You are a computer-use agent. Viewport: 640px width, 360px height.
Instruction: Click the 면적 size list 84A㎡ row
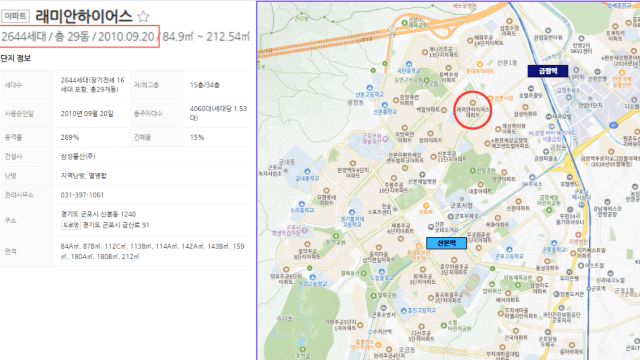[125, 251]
